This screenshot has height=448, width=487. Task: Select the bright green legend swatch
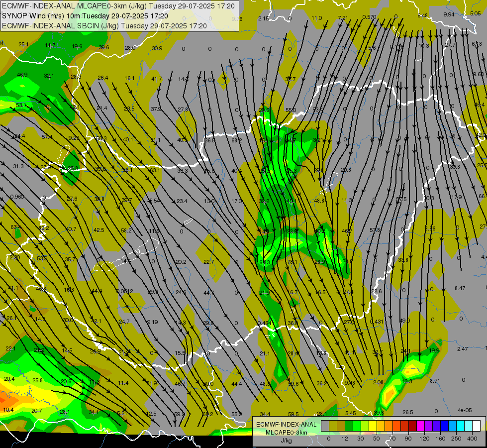(x=357, y=426)
